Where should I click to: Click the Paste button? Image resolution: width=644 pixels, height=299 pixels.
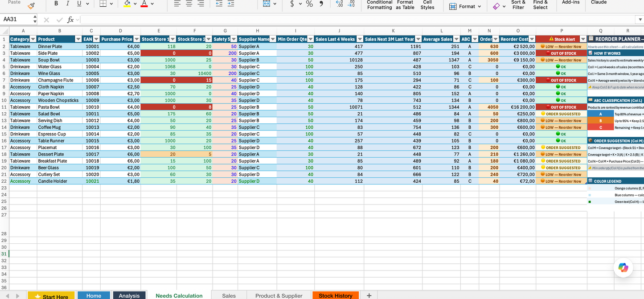14,3
